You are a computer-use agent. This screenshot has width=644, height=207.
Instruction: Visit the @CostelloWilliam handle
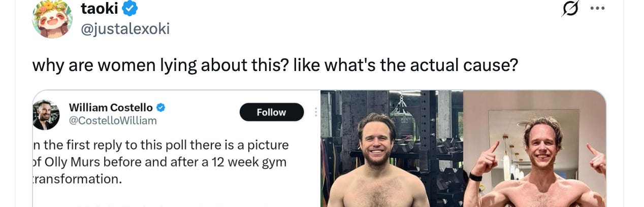(x=112, y=121)
